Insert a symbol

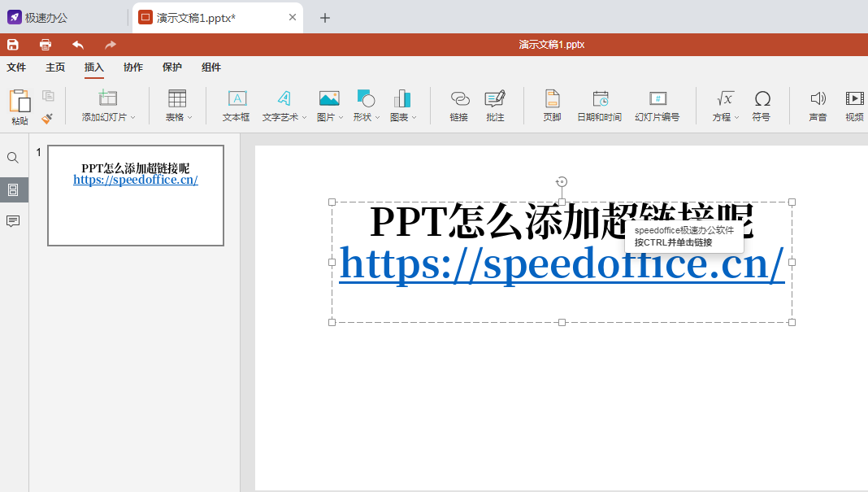[x=762, y=106]
